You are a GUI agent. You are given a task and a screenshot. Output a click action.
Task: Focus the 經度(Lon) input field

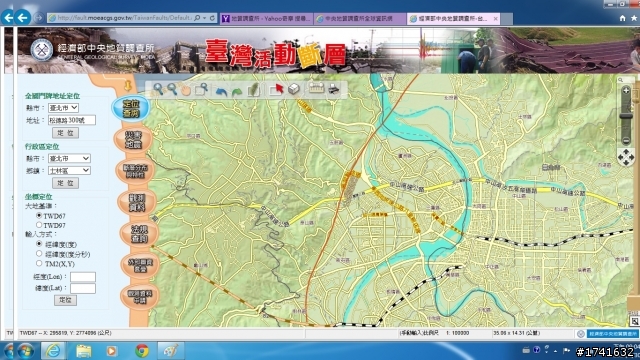tap(83, 277)
